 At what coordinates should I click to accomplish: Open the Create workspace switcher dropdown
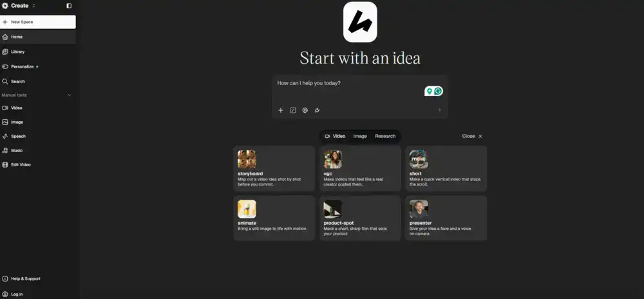click(19, 6)
